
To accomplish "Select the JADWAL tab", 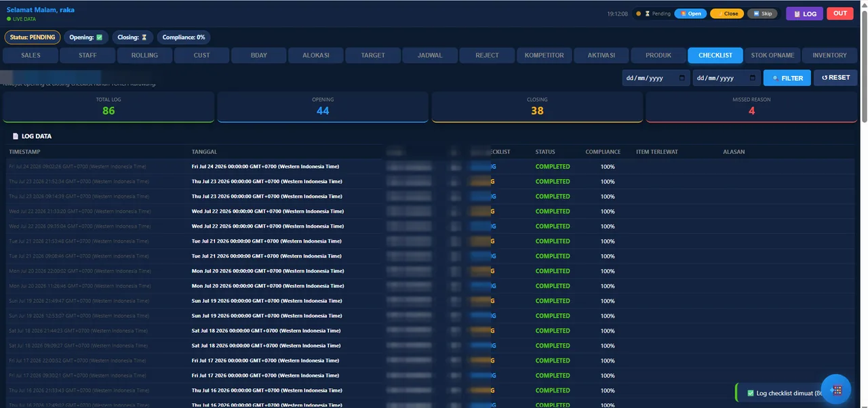I will [430, 56].
